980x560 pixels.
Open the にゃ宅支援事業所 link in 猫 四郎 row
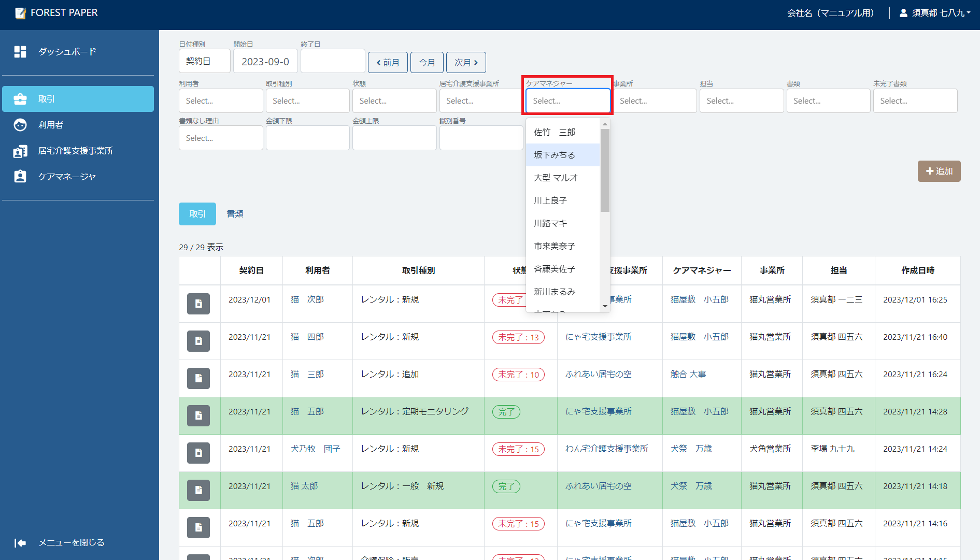click(x=598, y=337)
